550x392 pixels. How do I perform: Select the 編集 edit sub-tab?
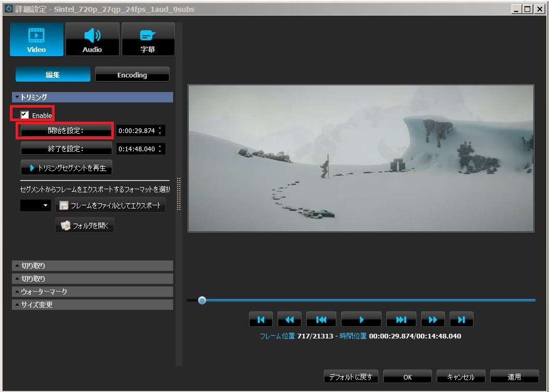point(53,74)
